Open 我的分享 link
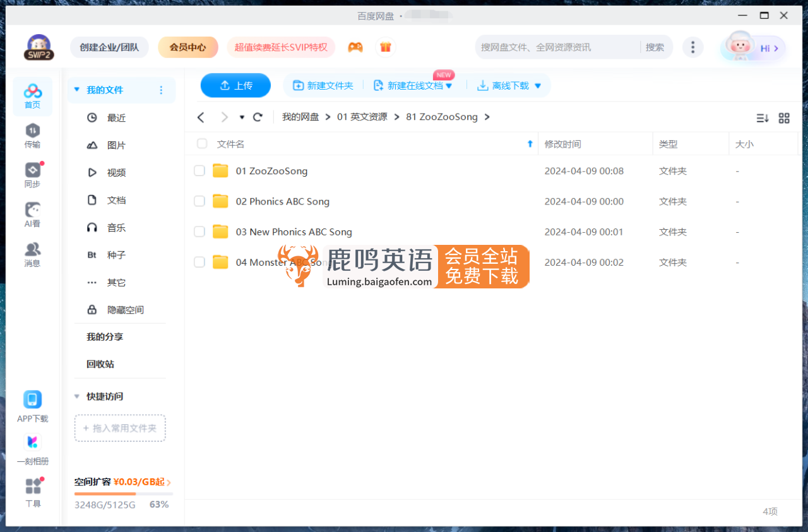 (105, 337)
